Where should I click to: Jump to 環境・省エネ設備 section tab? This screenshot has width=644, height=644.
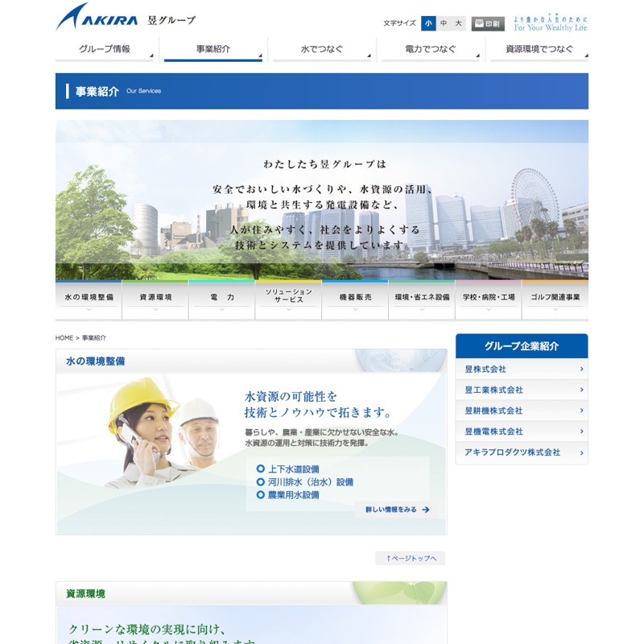[x=422, y=299]
